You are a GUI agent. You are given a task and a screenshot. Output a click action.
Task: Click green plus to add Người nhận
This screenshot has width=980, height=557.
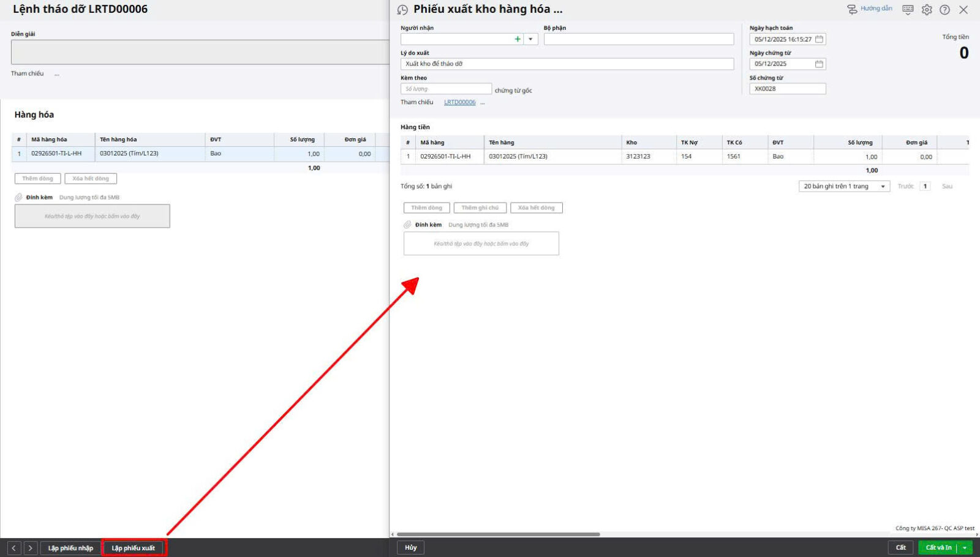click(x=518, y=39)
